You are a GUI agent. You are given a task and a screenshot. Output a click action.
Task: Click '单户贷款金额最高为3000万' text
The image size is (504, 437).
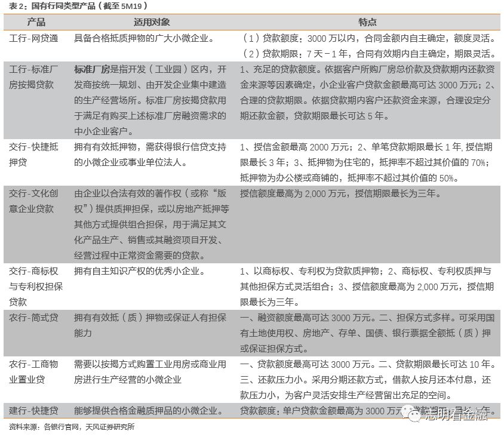(x=340, y=411)
